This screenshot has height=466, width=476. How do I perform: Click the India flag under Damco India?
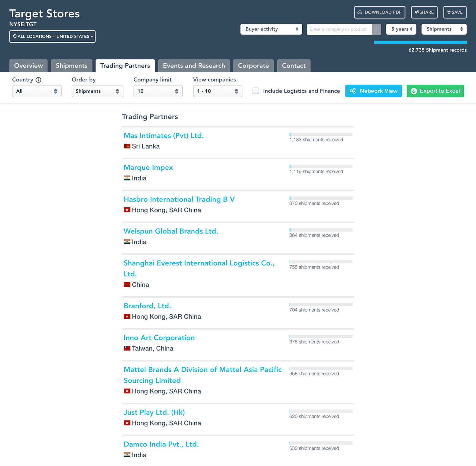click(127, 455)
